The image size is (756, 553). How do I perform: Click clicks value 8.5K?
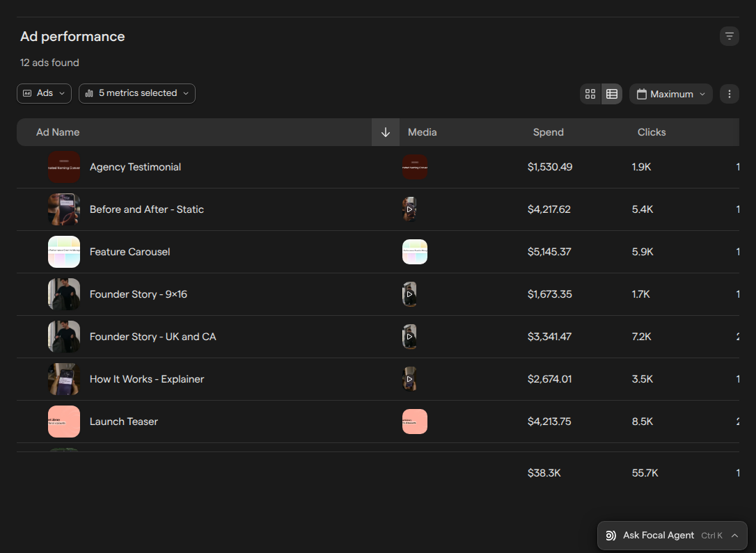(643, 422)
